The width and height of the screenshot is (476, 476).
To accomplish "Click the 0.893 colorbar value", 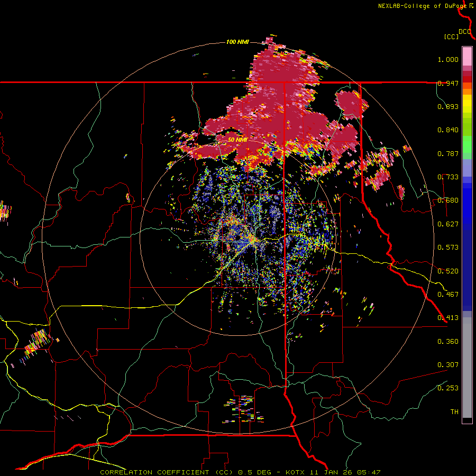I will click(448, 106).
